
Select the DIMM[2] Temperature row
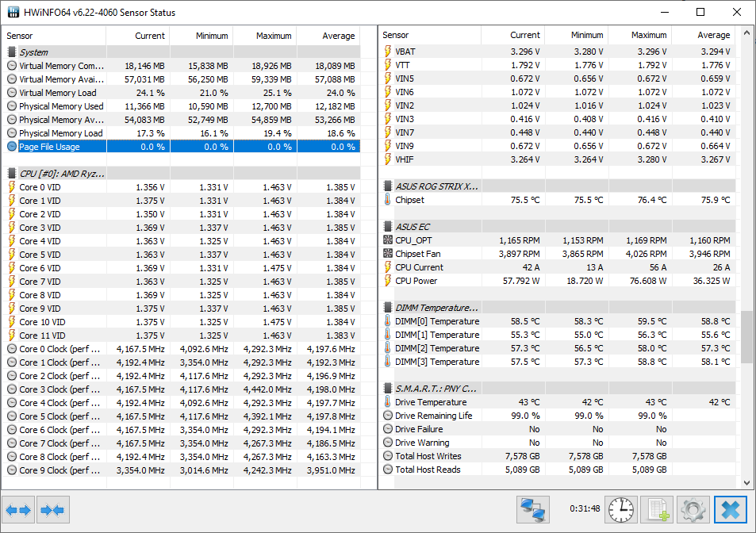coord(558,348)
